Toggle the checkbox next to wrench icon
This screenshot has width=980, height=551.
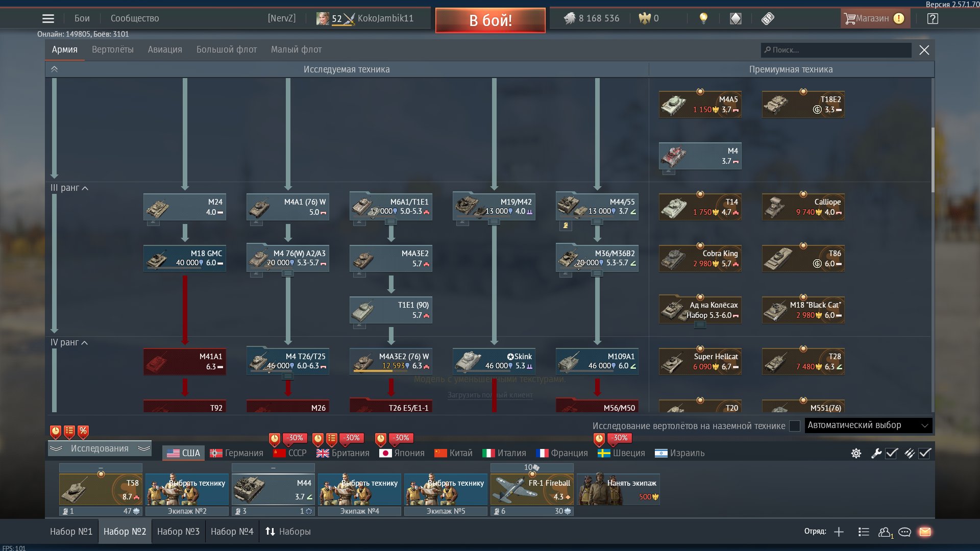(891, 453)
